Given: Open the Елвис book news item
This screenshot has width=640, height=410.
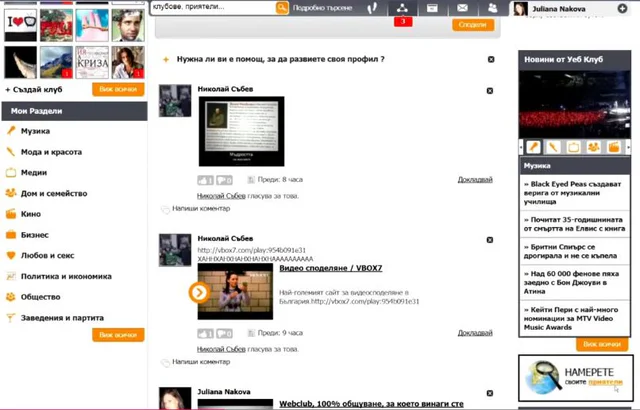Looking at the screenshot, I should click(574, 224).
